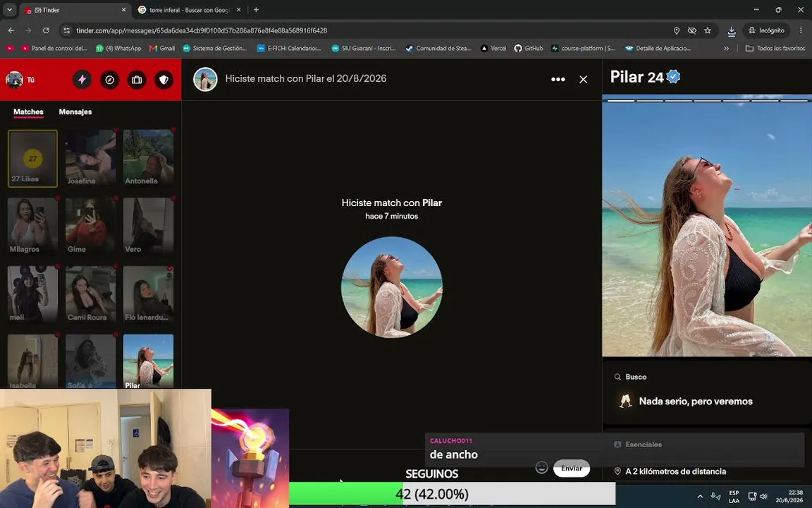Close the Pilar conversation with X

(x=583, y=79)
